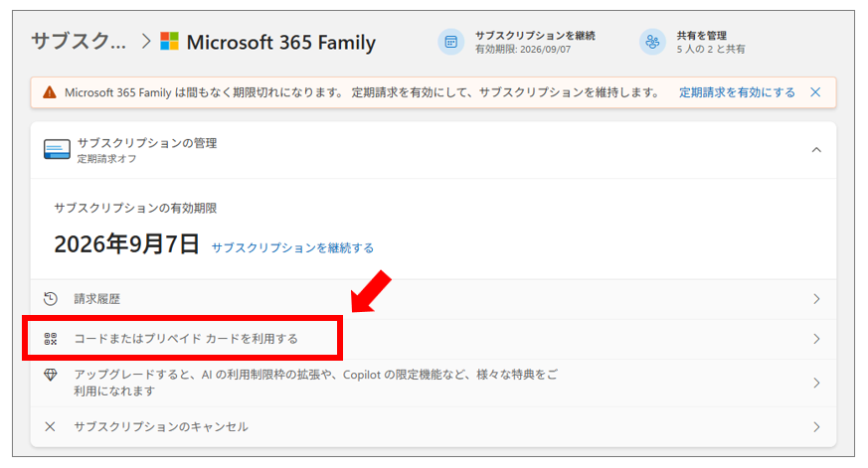Open the chevron in コードまたはプリペイド カード row
868x468 pixels.
tap(816, 339)
